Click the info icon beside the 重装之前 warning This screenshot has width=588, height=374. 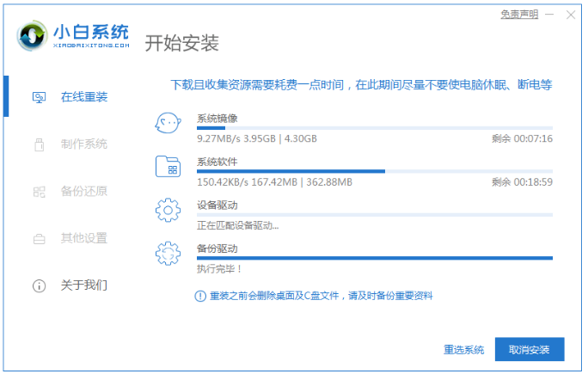[x=201, y=296]
